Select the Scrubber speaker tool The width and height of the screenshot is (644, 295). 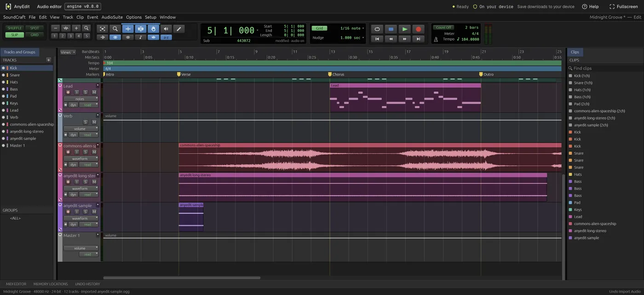[x=166, y=29]
